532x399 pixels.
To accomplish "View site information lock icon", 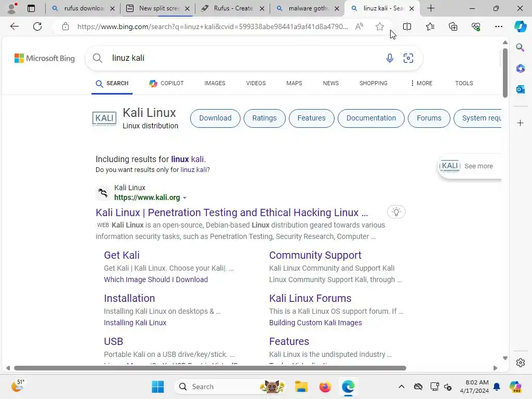I will pyautogui.click(x=65, y=26).
